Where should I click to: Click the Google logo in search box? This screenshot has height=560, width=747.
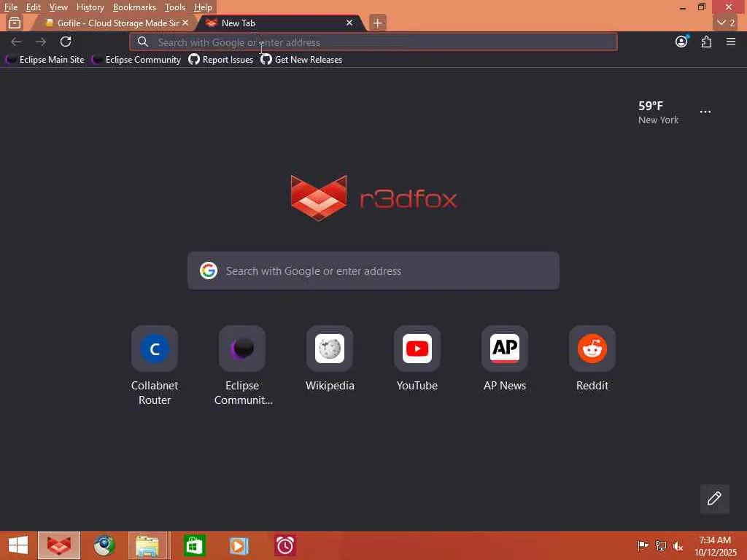[x=209, y=271]
